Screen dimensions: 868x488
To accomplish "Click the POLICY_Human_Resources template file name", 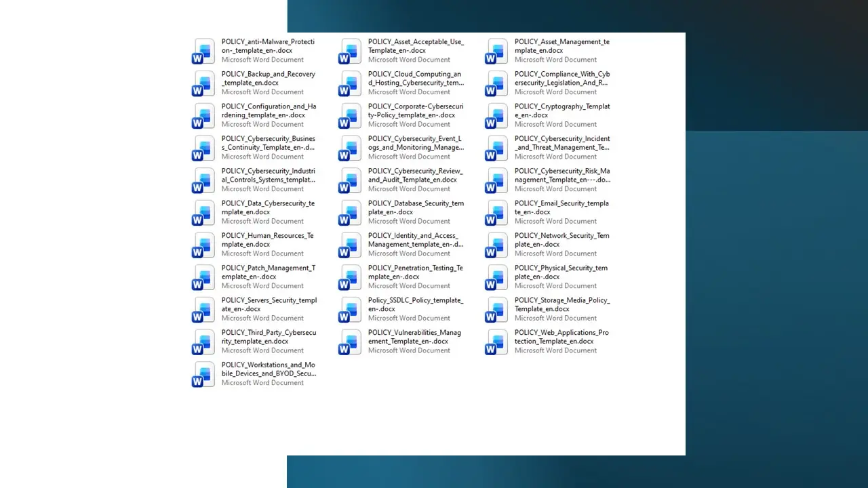I will point(267,240).
